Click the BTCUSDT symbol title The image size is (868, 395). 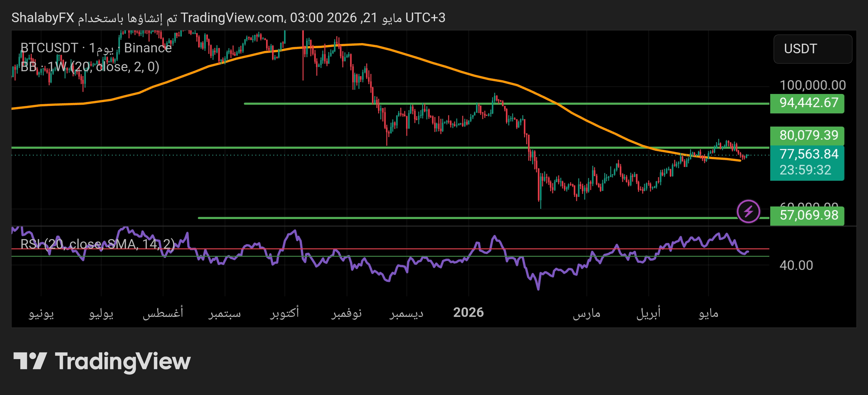point(49,48)
